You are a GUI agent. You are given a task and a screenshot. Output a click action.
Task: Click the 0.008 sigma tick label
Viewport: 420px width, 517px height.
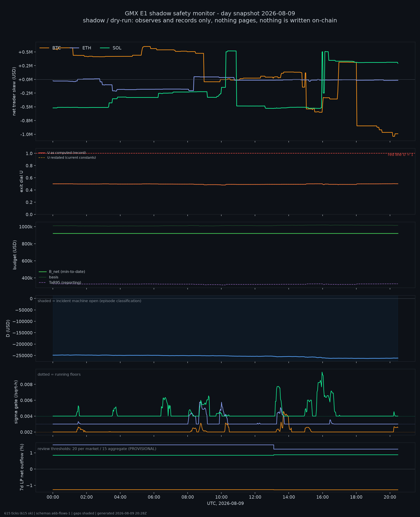pyautogui.click(x=27, y=385)
